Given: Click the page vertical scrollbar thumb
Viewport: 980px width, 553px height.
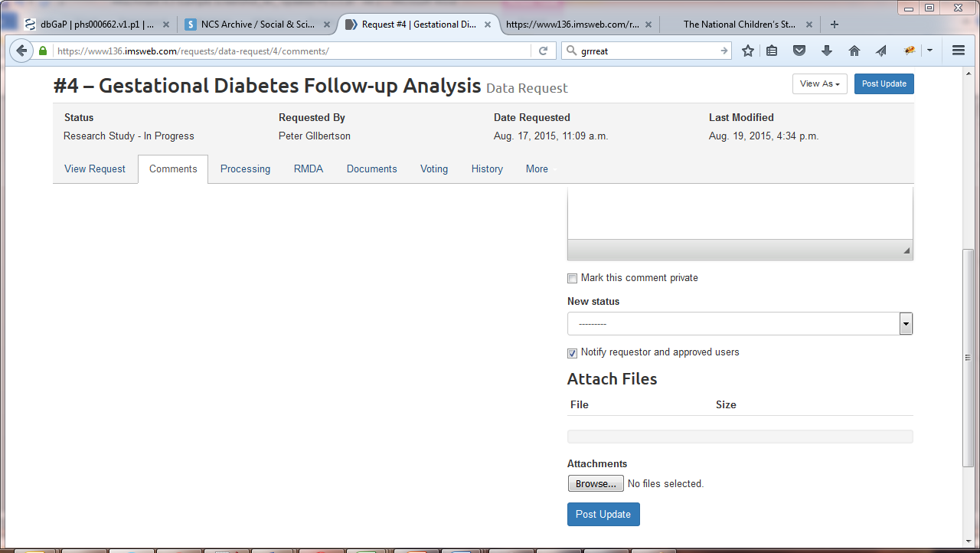Looking at the screenshot, I should point(969,356).
